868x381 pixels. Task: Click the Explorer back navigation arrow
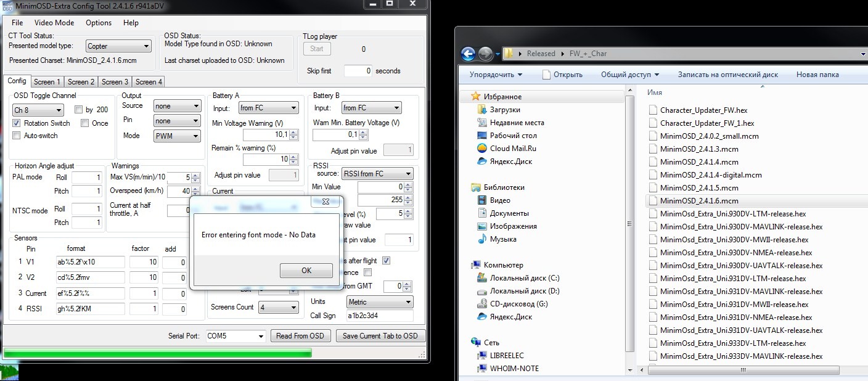pos(468,54)
